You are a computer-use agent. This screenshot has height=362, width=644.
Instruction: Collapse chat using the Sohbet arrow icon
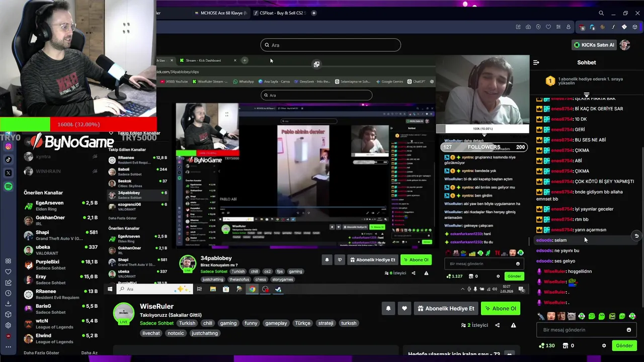click(536, 62)
